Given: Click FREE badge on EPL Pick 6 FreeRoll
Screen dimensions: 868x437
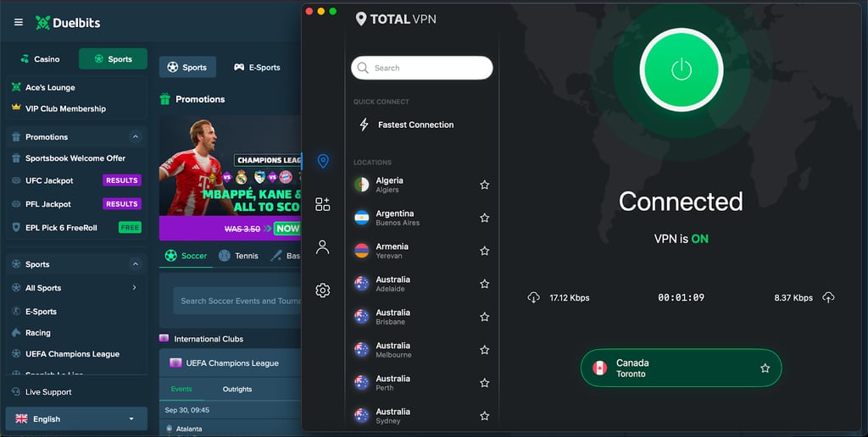Looking at the screenshot, I should [130, 227].
